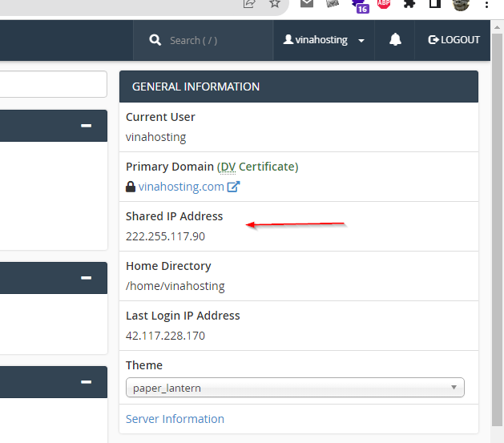Screen dimensions: 504x443
Task: Open the vinahosting user menu
Action: (x=325, y=40)
